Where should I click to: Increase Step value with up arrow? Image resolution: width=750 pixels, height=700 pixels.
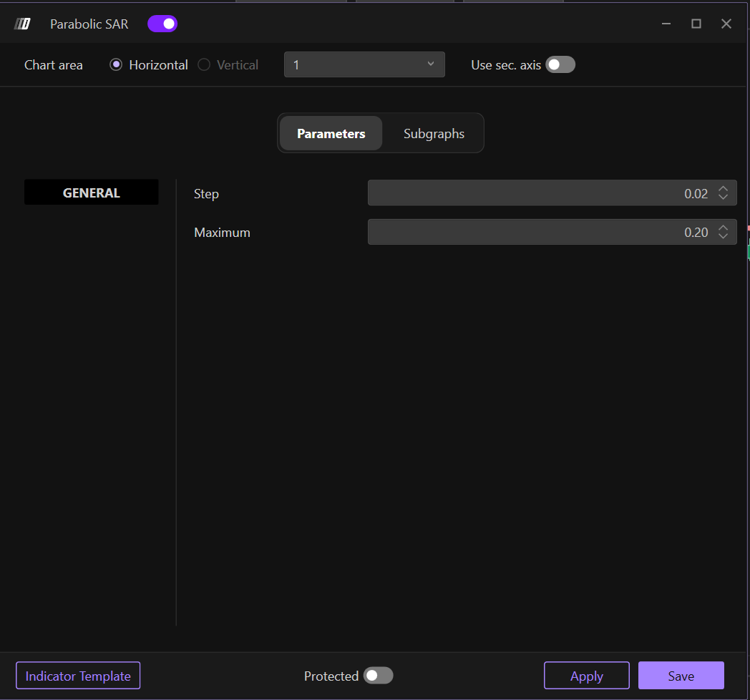point(724,189)
